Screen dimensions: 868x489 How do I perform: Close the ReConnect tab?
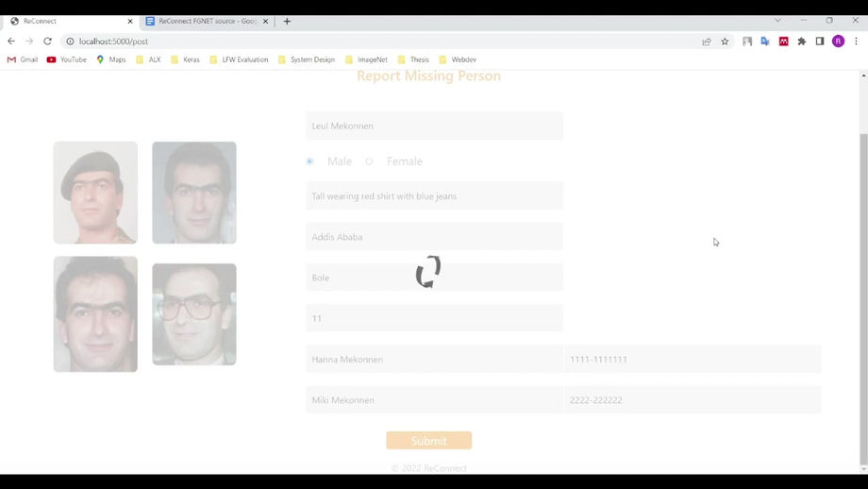(130, 21)
